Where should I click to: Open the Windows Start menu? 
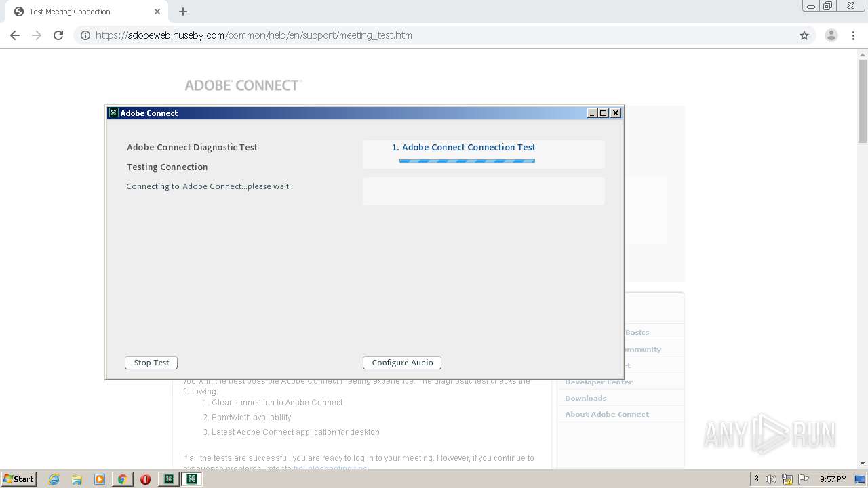pyautogui.click(x=19, y=479)
